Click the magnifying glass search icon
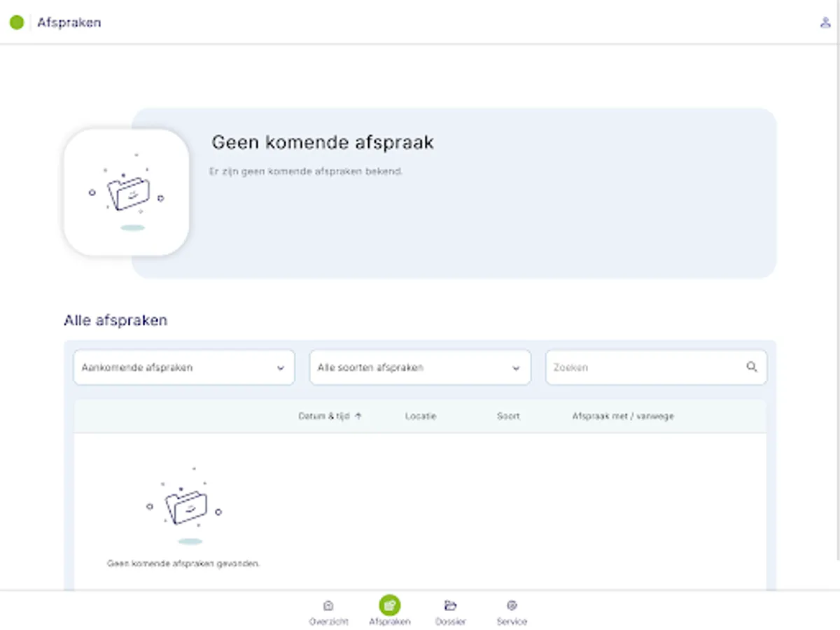Viewport: 840px width, 630px height. click(752, 367)
